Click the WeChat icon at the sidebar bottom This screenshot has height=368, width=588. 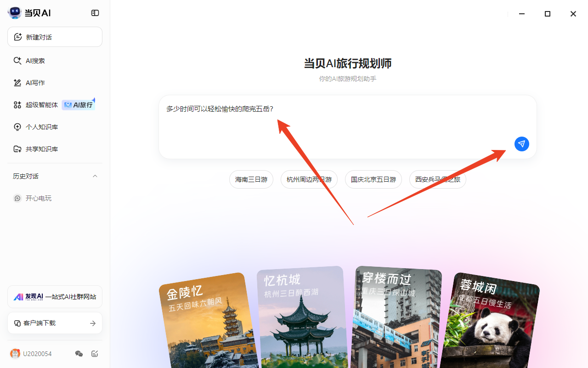[x=79, y=354]
